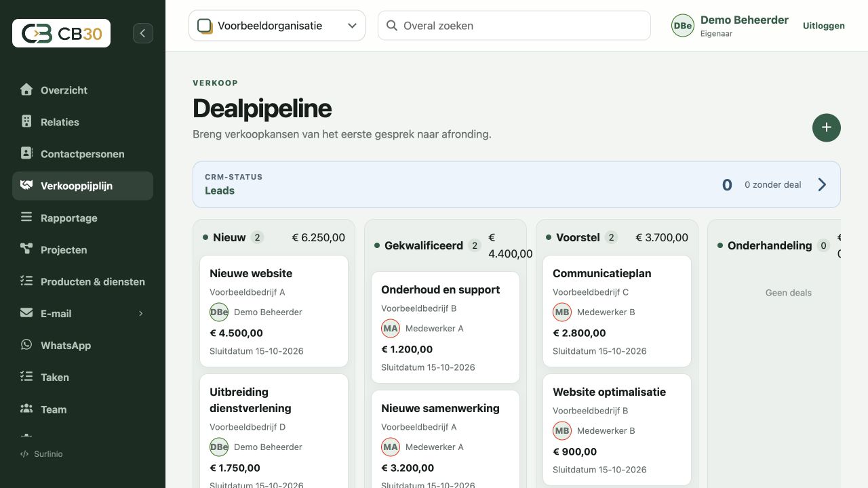Viewport: 868px width, 488px height.
Task: Click the Contactpersonen address book icon
Action: pos(26,153)
